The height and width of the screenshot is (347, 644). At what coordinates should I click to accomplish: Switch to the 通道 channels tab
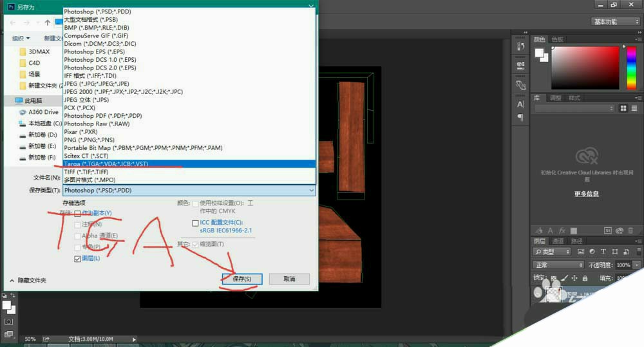tap(559, 241)
